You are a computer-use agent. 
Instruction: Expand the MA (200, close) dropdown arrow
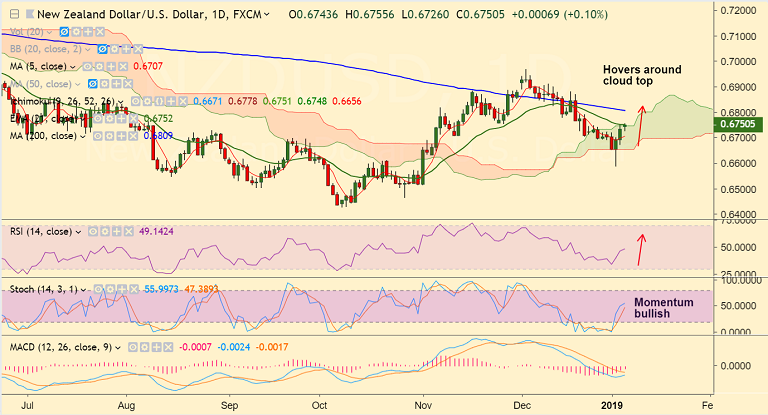[x=83, y=137]
